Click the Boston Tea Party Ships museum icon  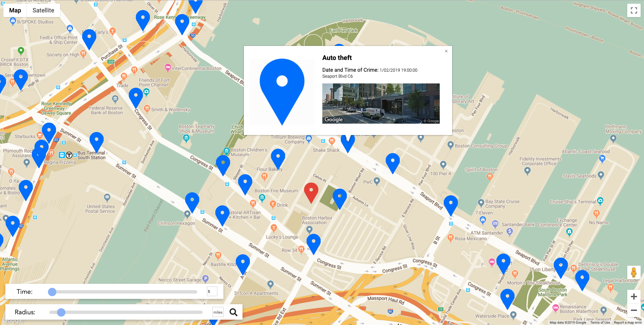[x=186, y=138]
